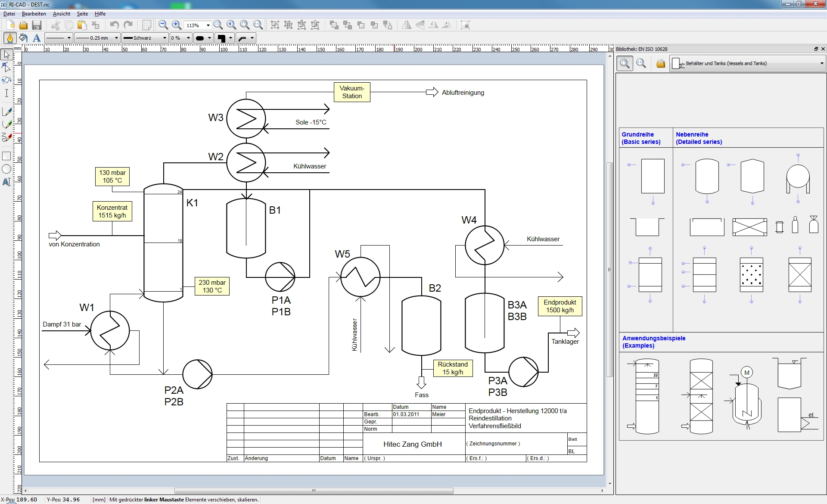Open the Bearbeiten menu
This screenshot has height=504, width=827.
34,14
